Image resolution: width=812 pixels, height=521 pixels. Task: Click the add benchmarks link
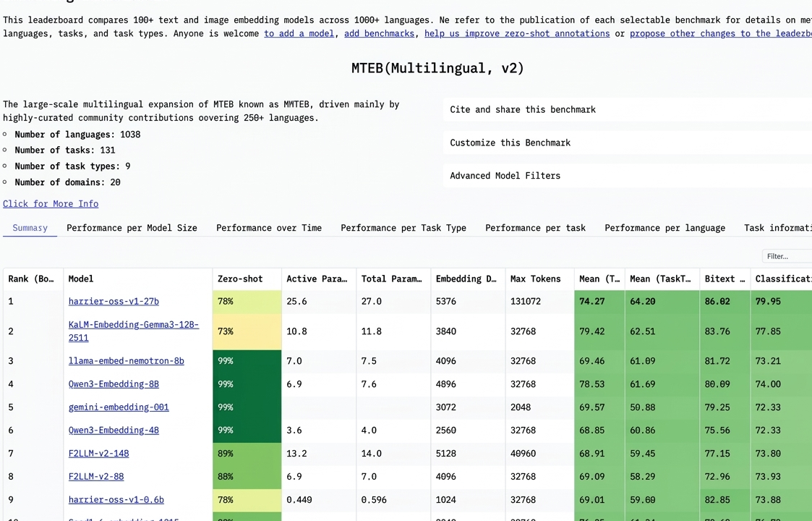coord(379,33)
